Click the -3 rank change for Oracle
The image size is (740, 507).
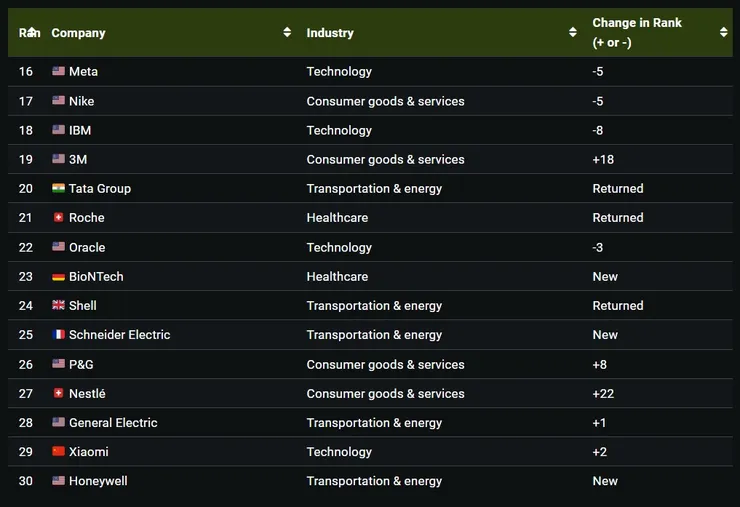click(597, 247)
